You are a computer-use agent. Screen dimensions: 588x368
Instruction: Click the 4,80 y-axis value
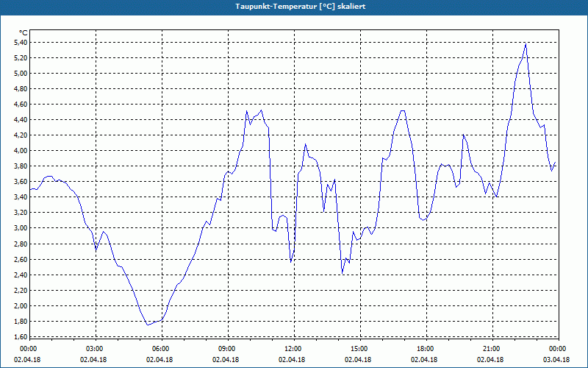[21, 89]
